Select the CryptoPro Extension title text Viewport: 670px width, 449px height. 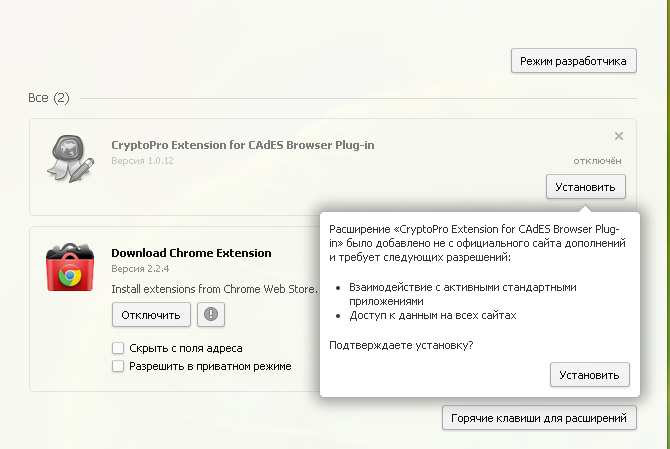243,145
